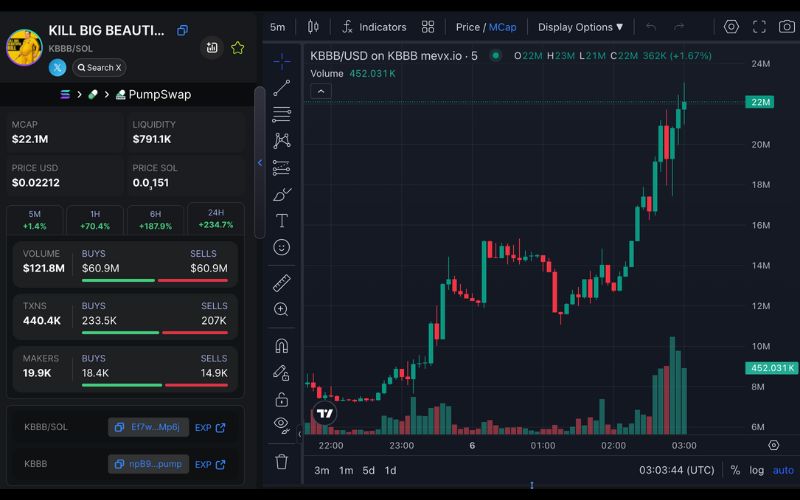The image size is (800, 500).
Task: Select the trend line drawing tool
Action: coord(282,88)
